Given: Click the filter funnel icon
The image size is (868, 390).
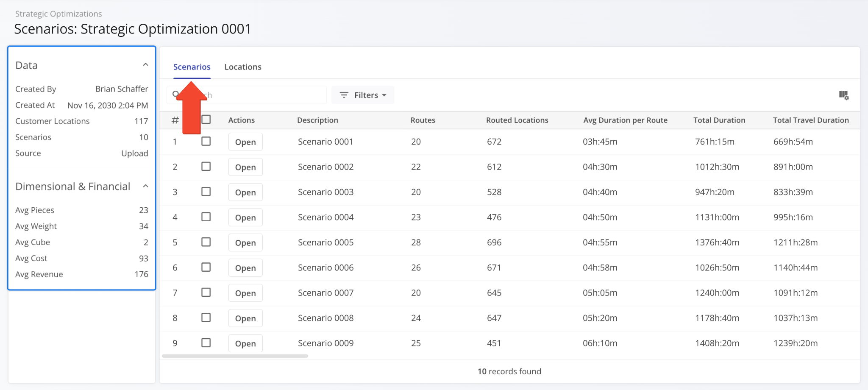Looking at the screenshot, I should click(x=343, y=95).
